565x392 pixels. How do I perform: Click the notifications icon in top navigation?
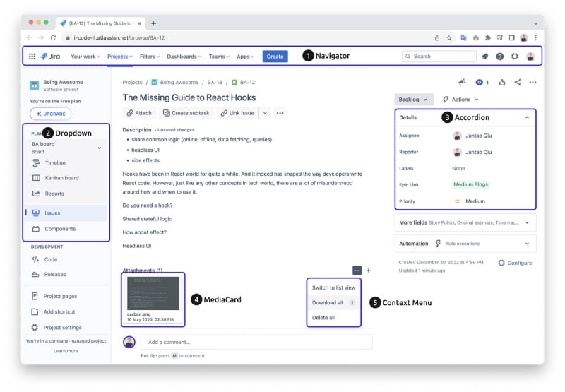click(484, 57)
